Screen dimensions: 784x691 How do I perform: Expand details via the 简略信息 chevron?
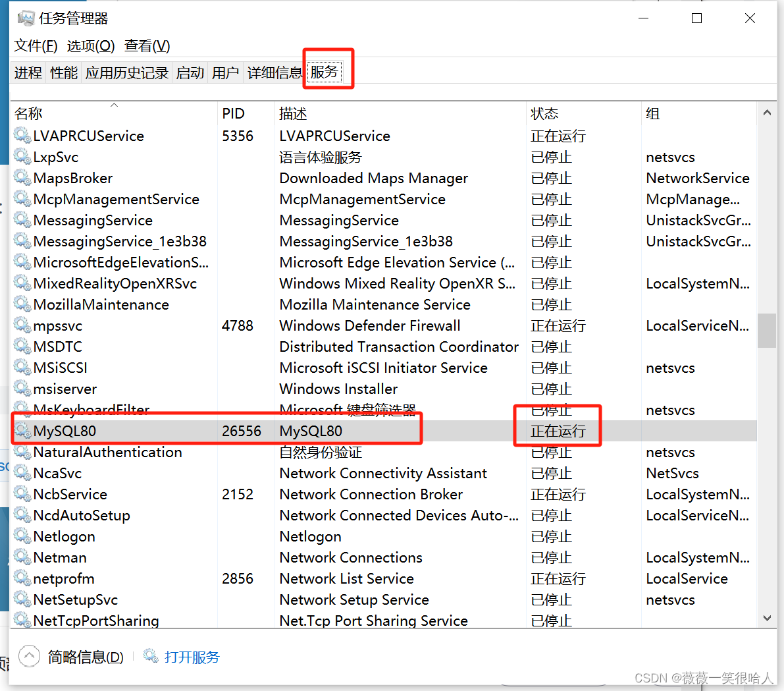click(29, 656)
